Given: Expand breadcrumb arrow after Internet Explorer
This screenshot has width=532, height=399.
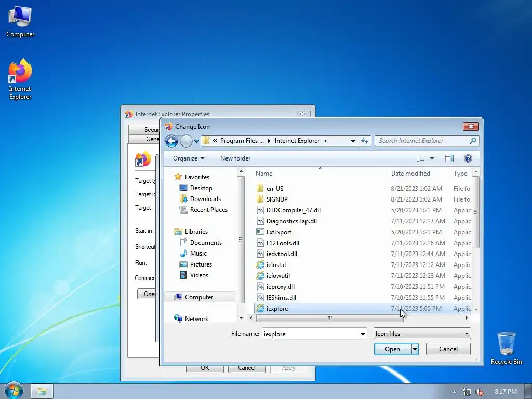Looking at the screenshot, I should pyautogui.click(x=325, y=141).
